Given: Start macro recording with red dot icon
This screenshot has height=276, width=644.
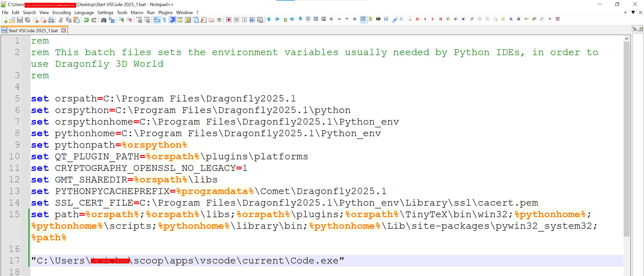Looking at the screenshot, I should pos(228,20).
